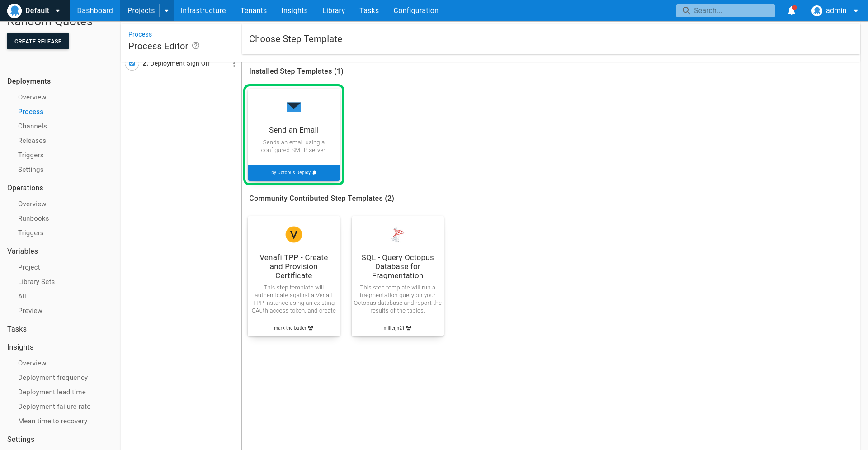Open the Configuration menu

pos(416,10)
